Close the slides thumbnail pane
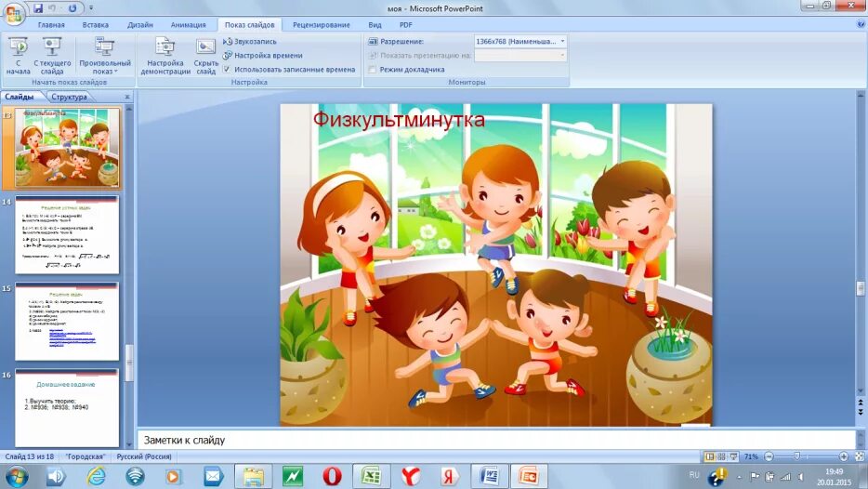Image resolution: width=868 pixels, height=489 pixels. tap(126, 97)
